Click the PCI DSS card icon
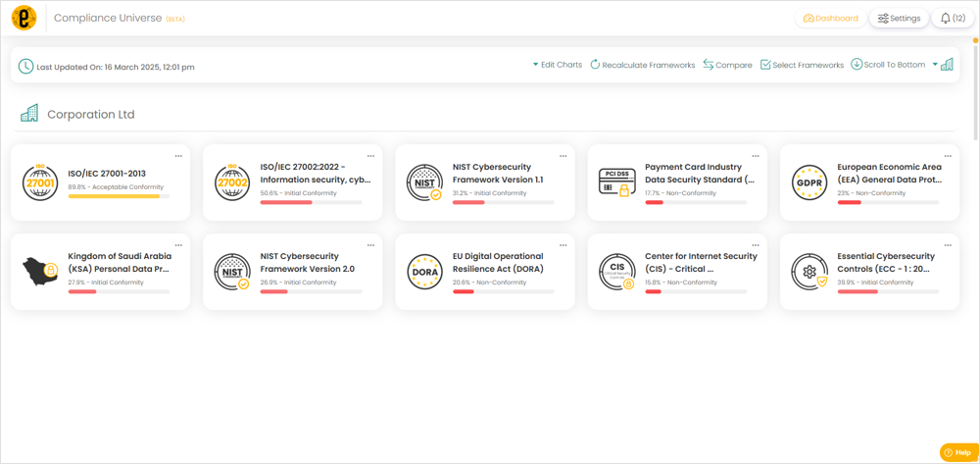 [x=617, y=182]
